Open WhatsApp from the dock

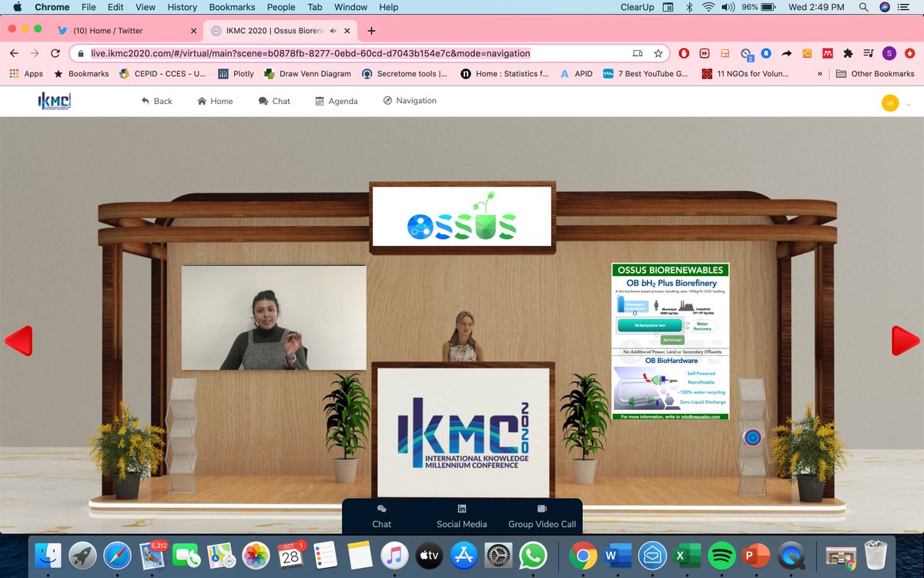coord(533,555)
